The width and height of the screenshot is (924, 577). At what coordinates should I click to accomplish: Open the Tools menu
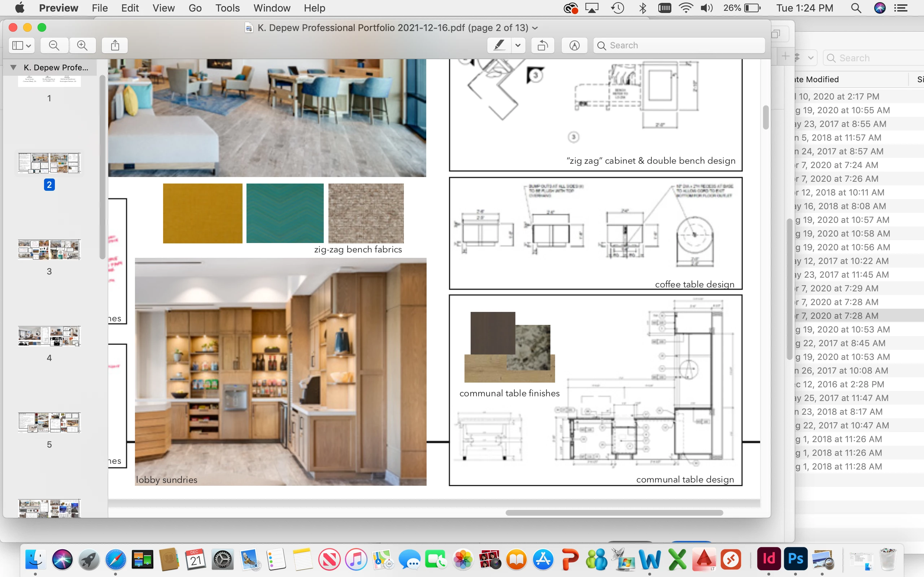[x=227, y=8]
